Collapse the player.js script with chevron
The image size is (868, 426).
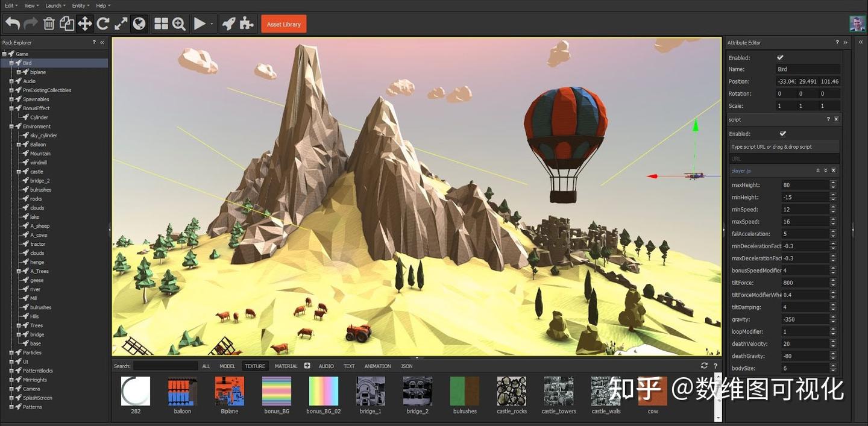(818, 171)
